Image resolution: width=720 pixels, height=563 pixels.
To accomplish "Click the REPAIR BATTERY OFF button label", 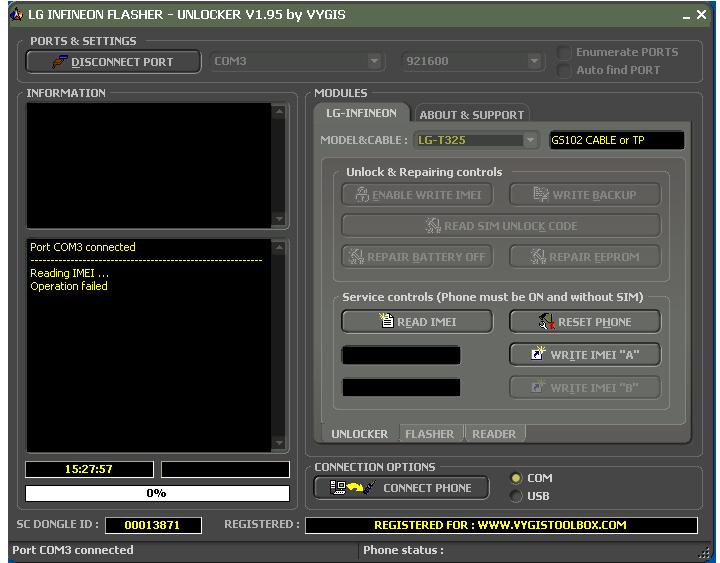I will click(426, 257).
